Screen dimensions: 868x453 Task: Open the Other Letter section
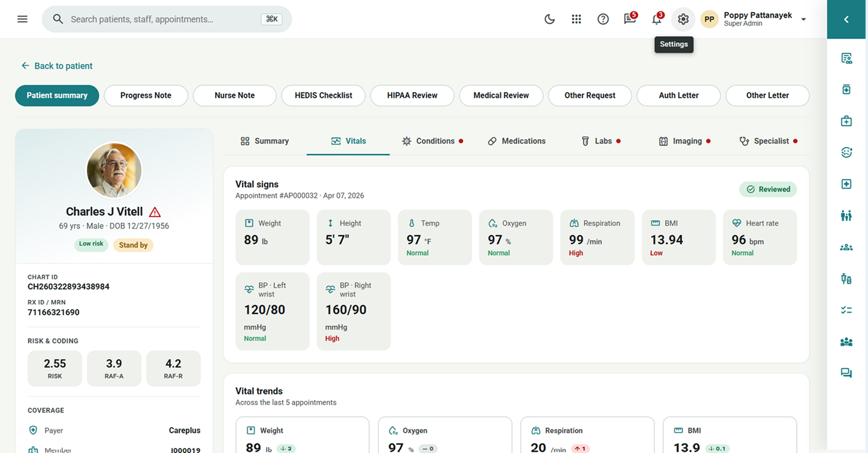(x=768, y=95)
